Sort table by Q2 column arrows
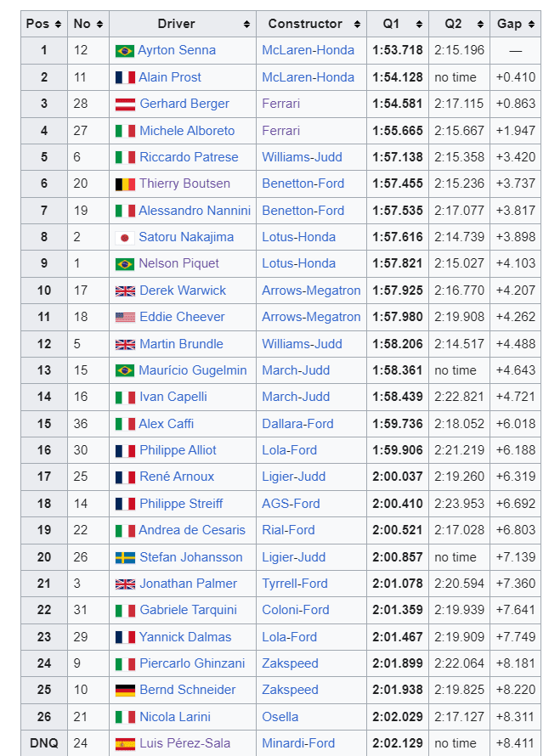549x756 pixels. (x=480, y=24)
